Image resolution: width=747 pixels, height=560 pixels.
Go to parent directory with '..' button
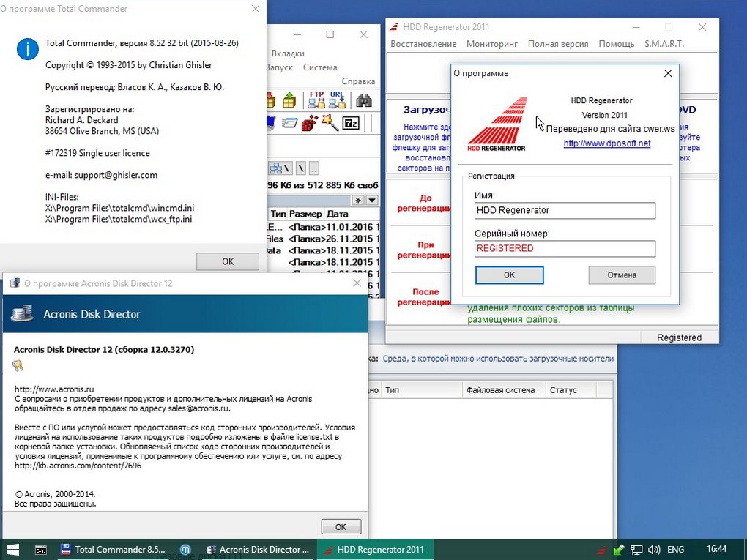click(313, 168)
